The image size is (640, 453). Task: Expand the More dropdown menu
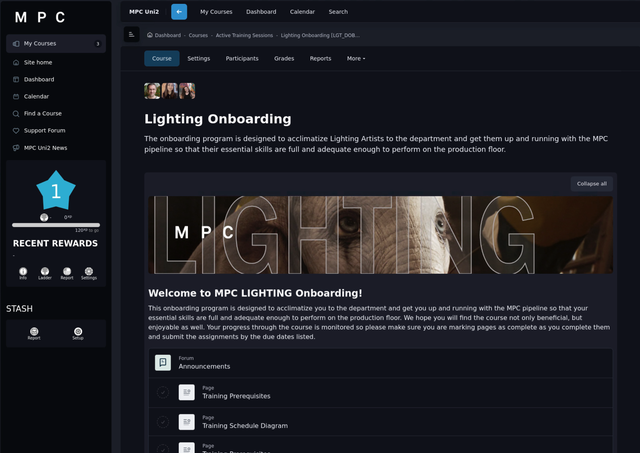pyautogui.click(x=356, y=58)
